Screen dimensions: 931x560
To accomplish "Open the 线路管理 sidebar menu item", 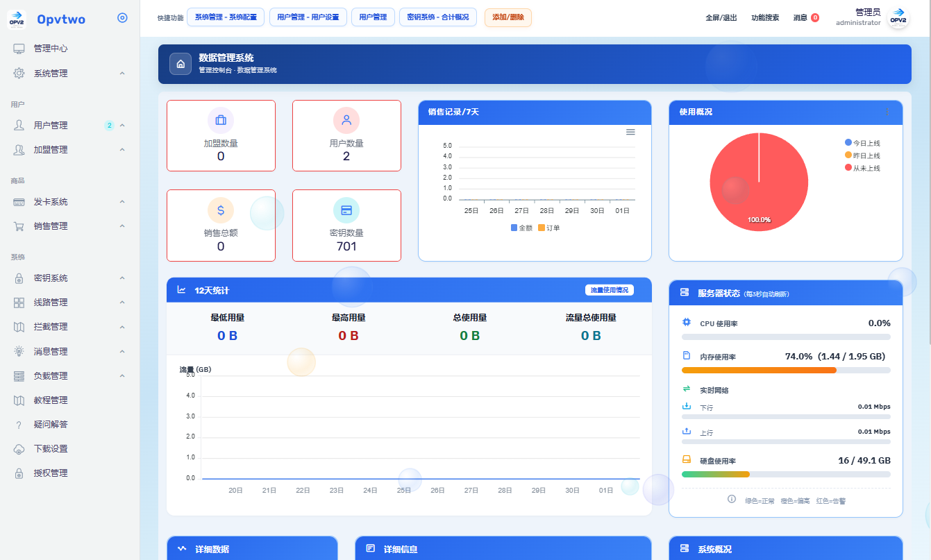I will [x=69, y=303].
